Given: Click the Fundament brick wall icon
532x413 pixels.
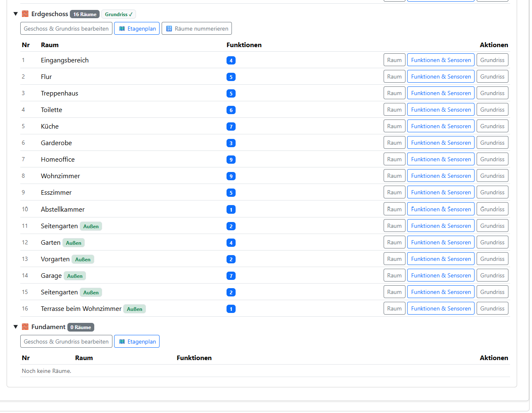Looking at the screenshot, I should click(x=25, y=327).
